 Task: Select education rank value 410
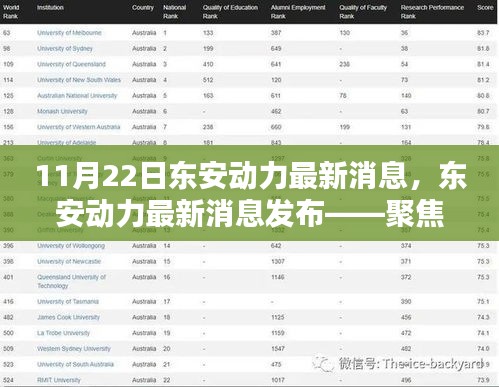(x=208, y=64)
